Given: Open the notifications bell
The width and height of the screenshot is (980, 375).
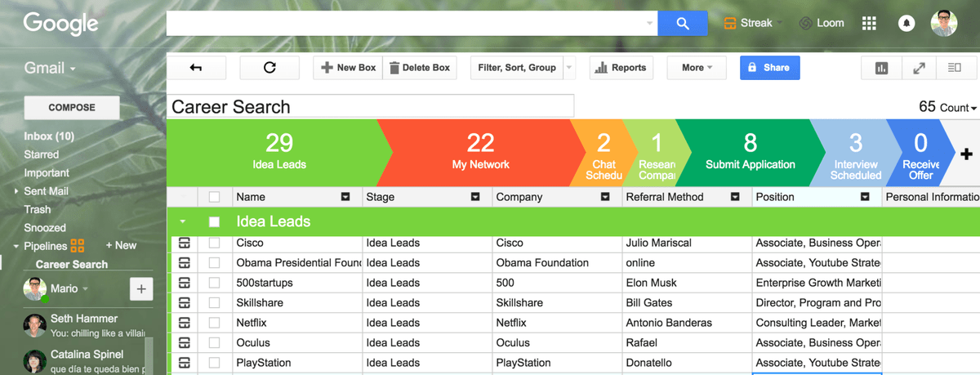Looking at the screenshot, I should 906,23.
